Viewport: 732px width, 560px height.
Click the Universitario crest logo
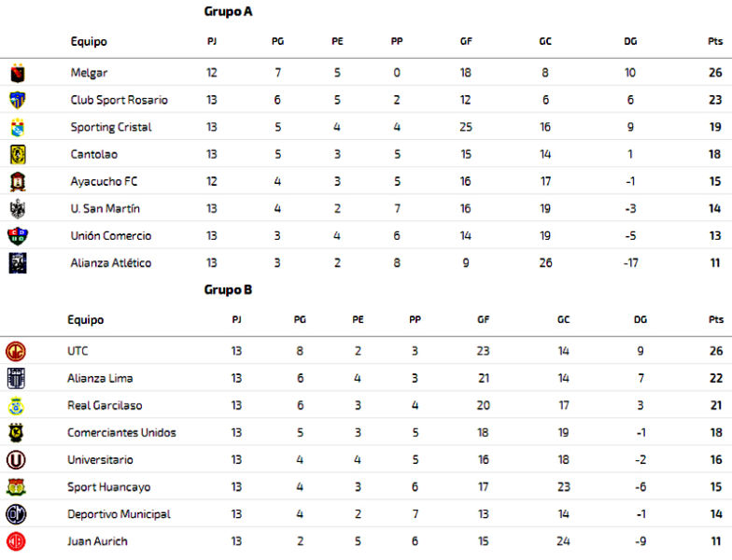[16, 459]
